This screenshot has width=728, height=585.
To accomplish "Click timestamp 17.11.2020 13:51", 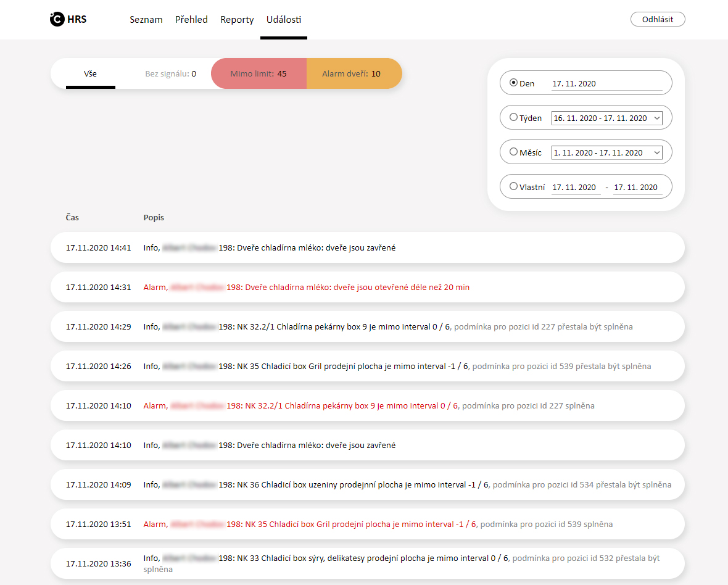I will click(x=99, y=524).
